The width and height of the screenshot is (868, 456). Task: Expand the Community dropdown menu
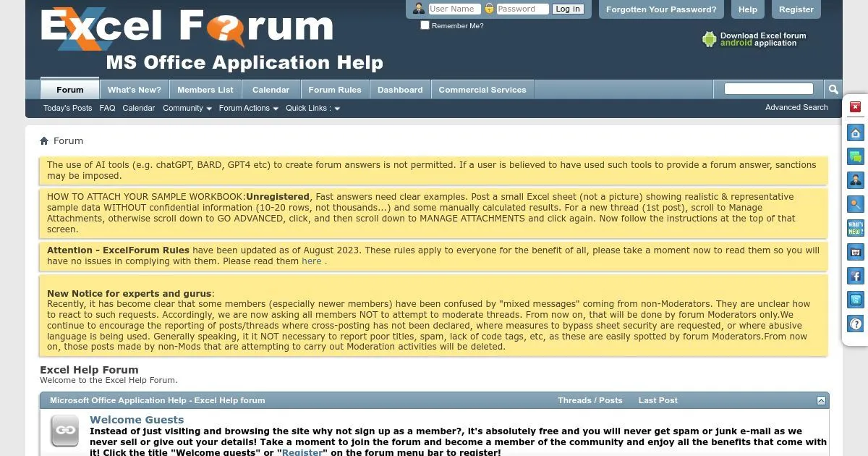pyautogui.click(x=187, y=108)
